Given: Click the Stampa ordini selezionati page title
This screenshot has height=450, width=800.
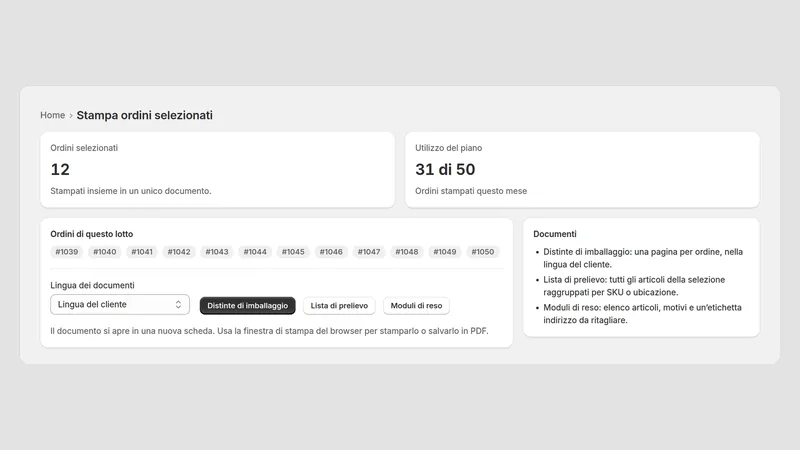Looking at the screenshot, I should coord(144,115).
